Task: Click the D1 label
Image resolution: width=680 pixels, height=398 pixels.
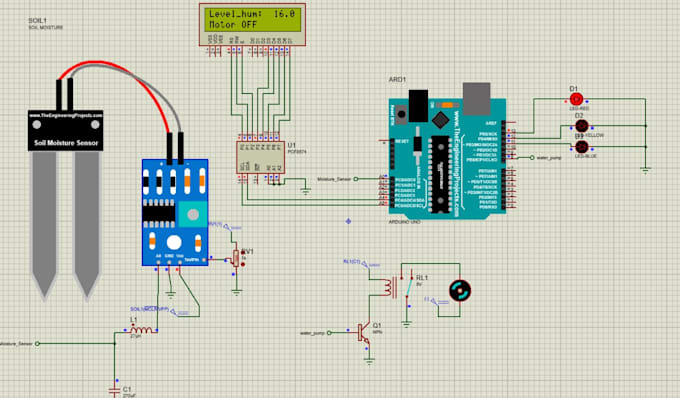Action: coord(574,89)
